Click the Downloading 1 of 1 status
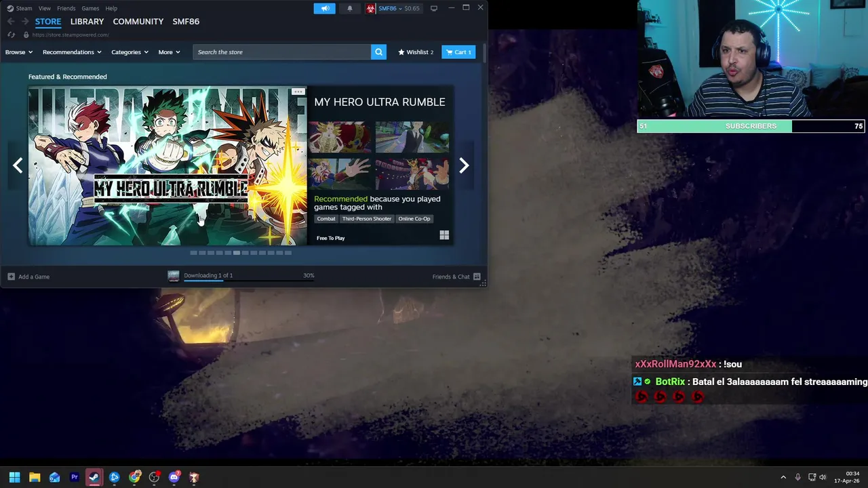The image size is (868, 488). (x=208, y=275)
